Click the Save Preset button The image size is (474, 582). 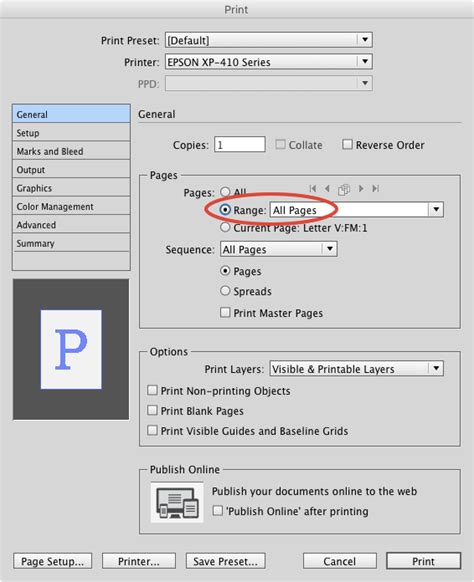point(225,561)
